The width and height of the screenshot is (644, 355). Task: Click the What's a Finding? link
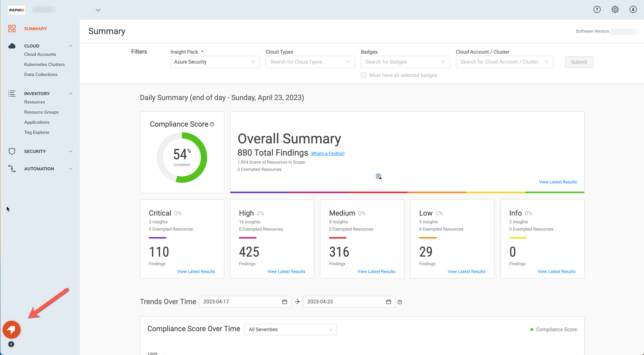pyautogui.click(x=328, y=153)
